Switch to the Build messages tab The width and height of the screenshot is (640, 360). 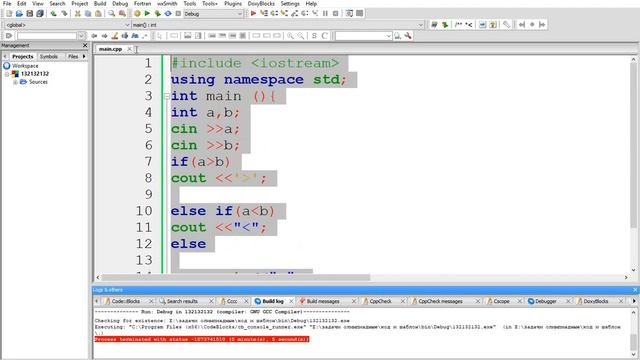click(x=323, y=301)
